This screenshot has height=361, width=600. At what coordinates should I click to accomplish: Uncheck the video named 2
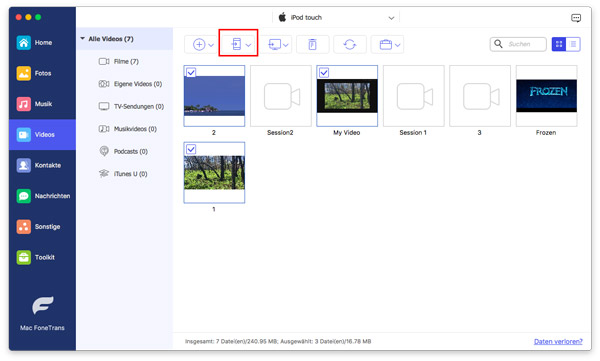point(191,72)
